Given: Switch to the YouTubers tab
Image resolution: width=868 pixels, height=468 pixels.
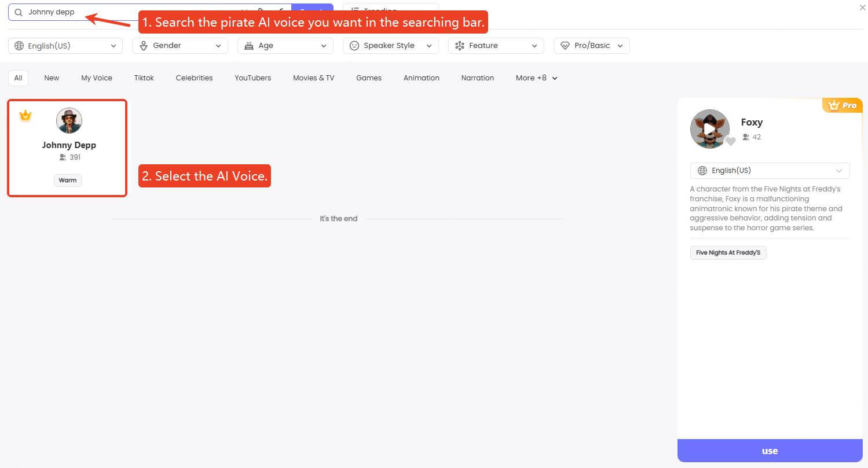Looking at the screenshot, I should click(253, 78).
